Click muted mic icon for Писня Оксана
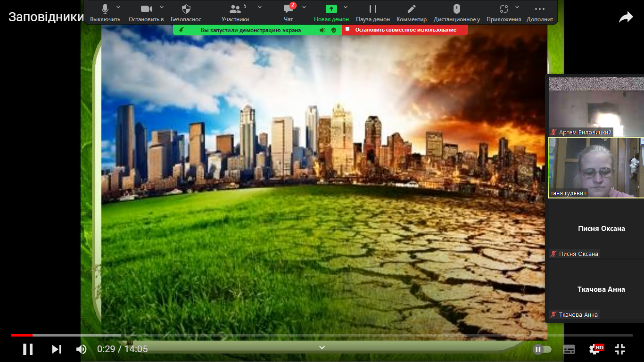644x362 pixels. (x=553, y=254)
